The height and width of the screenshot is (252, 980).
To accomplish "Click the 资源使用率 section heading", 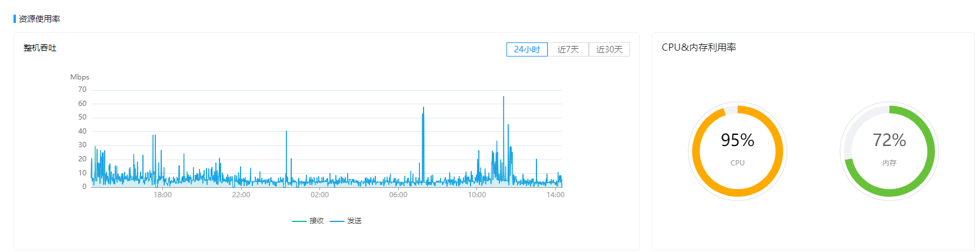I will pos(39,19).
